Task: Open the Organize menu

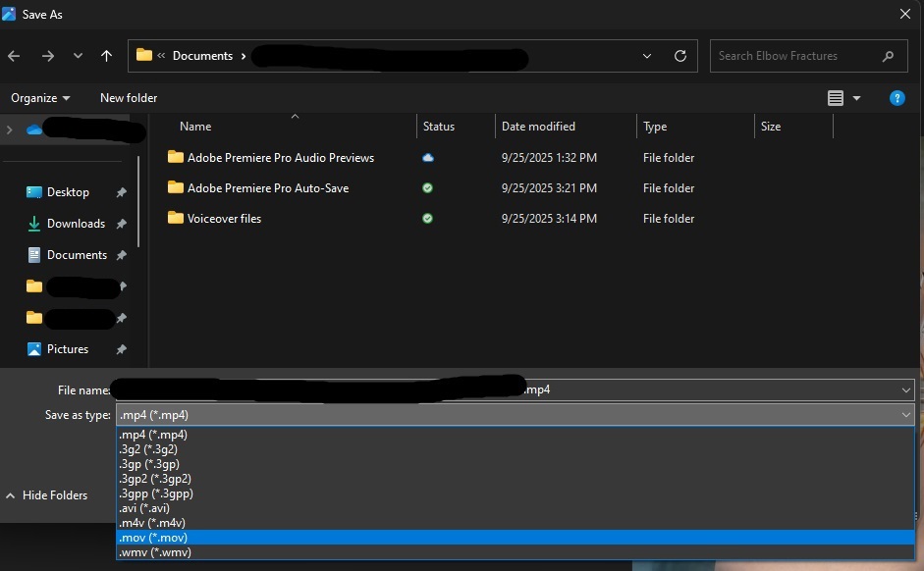Action: coord(40,98)
